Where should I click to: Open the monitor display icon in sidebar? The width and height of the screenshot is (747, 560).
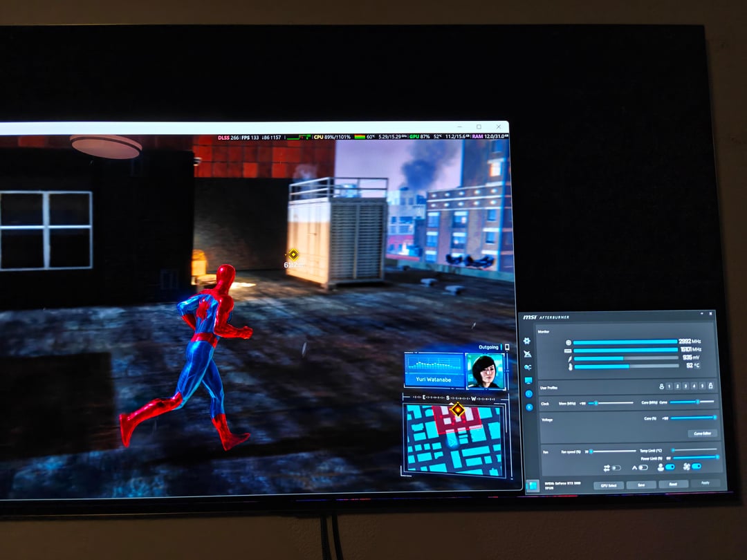528,381
